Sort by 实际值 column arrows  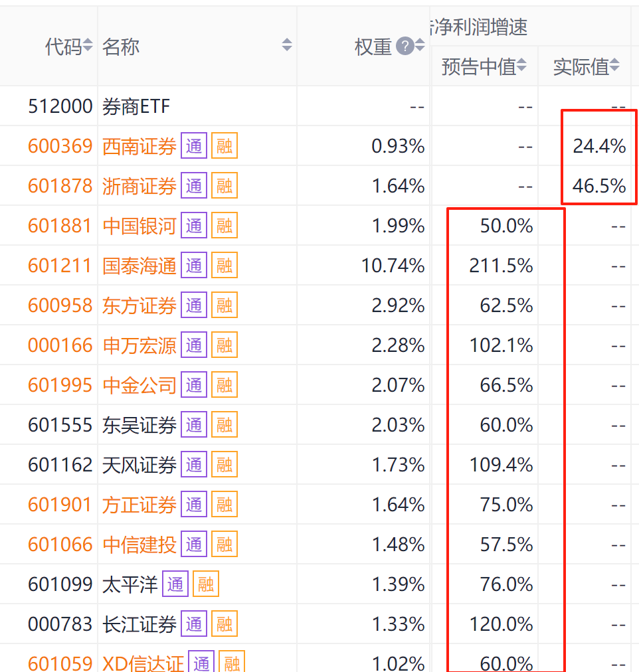pos(614,65)
